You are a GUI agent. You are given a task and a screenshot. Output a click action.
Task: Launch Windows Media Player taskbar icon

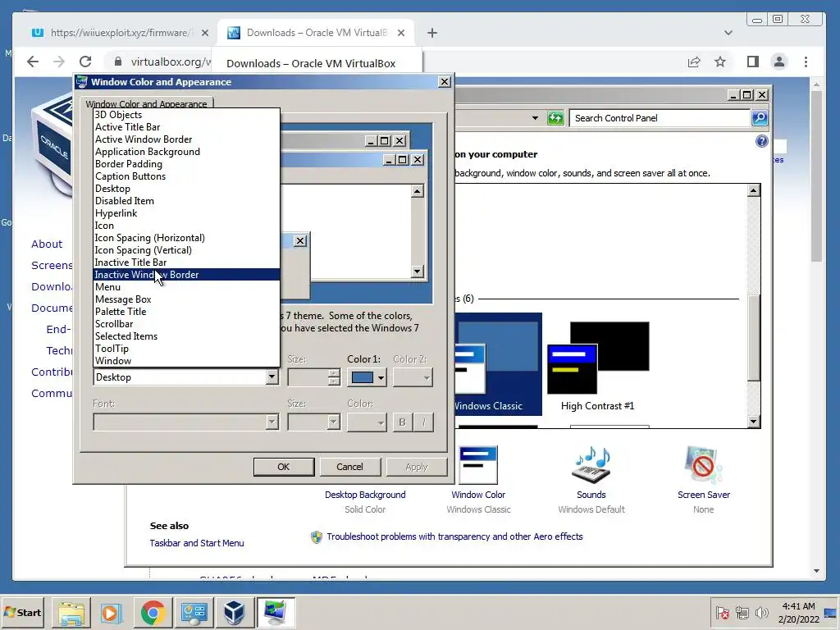click(112, 612)
